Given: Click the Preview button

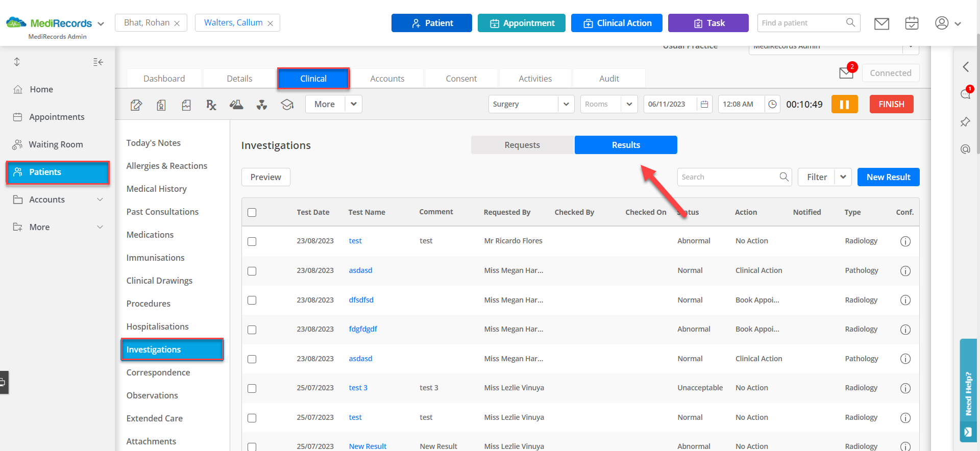Looking at the screenshot, I should pos(266,177).
